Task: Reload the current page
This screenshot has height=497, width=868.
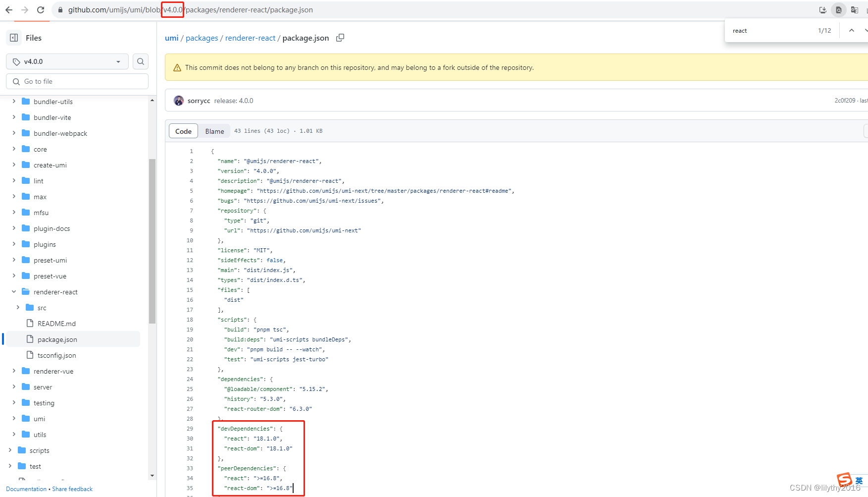Action: 41,9
